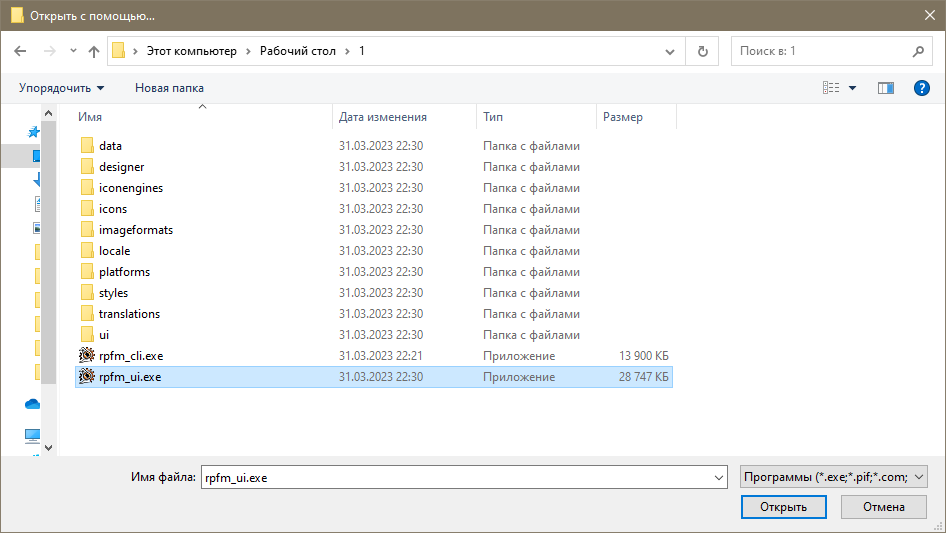946x533 pixels.
Task: Toggle the preview pane icon
Action: 885,88
